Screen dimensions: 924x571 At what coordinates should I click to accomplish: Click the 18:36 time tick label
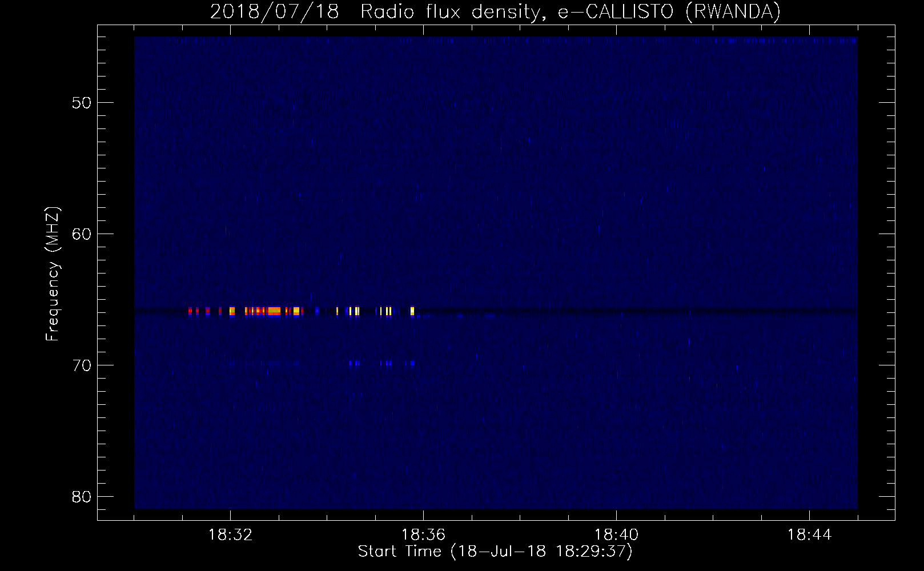click(x=423, y=535)
